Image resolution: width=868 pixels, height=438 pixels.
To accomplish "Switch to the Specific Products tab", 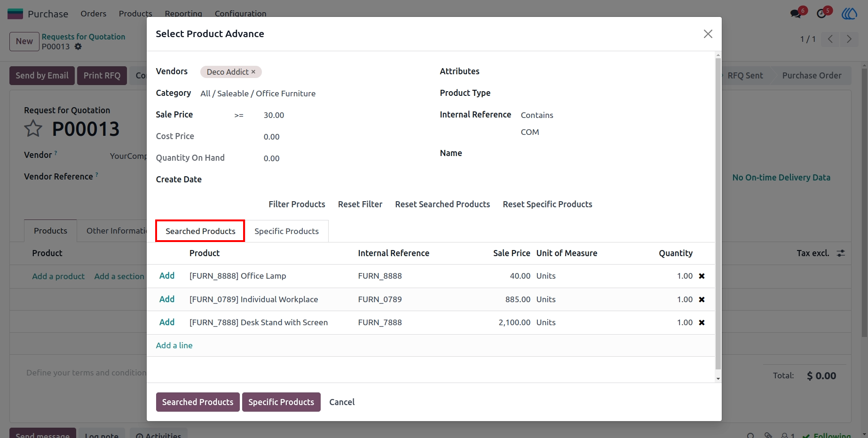I will (x=286, y=231).
